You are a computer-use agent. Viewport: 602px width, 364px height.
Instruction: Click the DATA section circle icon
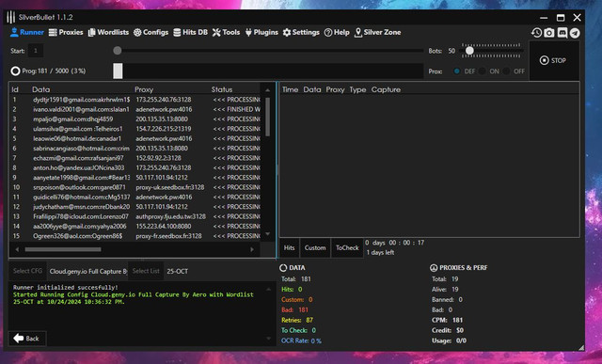click(x=283, y=268)
